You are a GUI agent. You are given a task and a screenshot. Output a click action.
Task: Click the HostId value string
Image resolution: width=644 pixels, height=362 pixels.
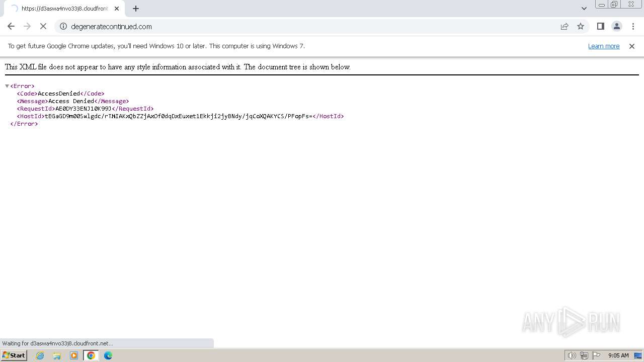pos(179,116)
